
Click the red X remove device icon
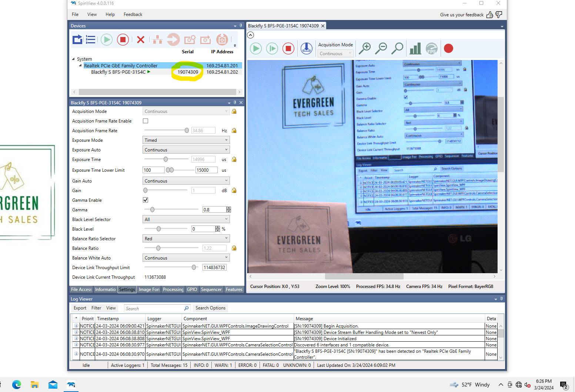tap(141, 39)
